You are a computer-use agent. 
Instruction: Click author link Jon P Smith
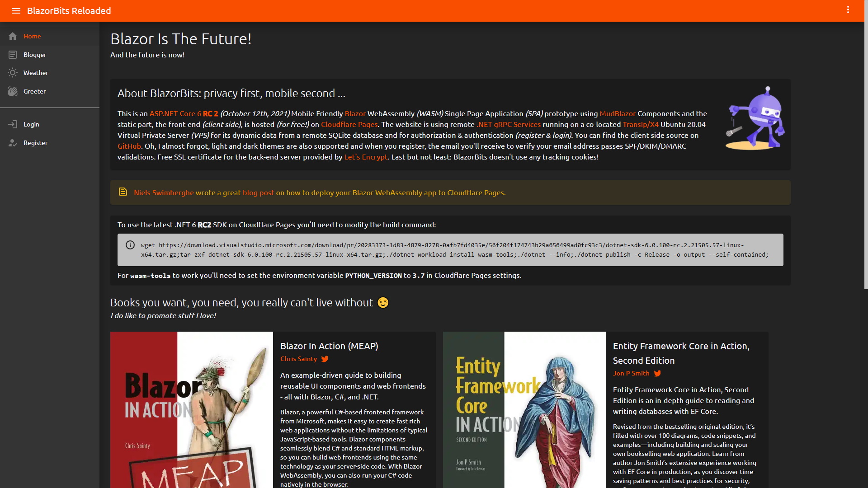click(x=631, y=373)
